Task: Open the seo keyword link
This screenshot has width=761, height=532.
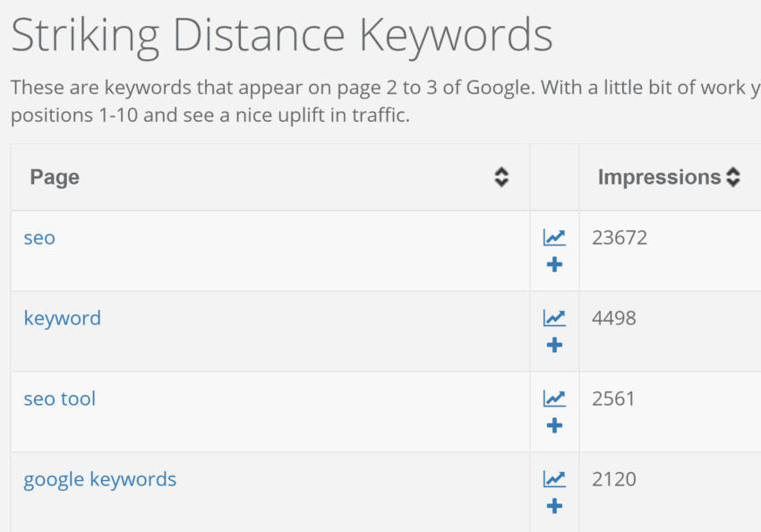Action: pos(39,238)
